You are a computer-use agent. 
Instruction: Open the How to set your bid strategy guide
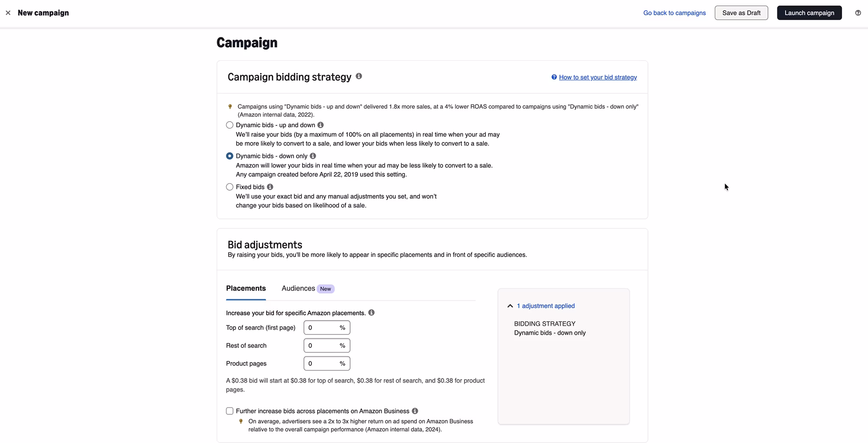click(x=598, y=77)
